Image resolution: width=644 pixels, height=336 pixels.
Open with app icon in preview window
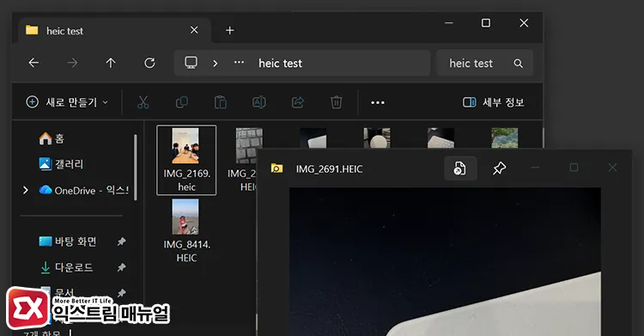click(460, 168)
